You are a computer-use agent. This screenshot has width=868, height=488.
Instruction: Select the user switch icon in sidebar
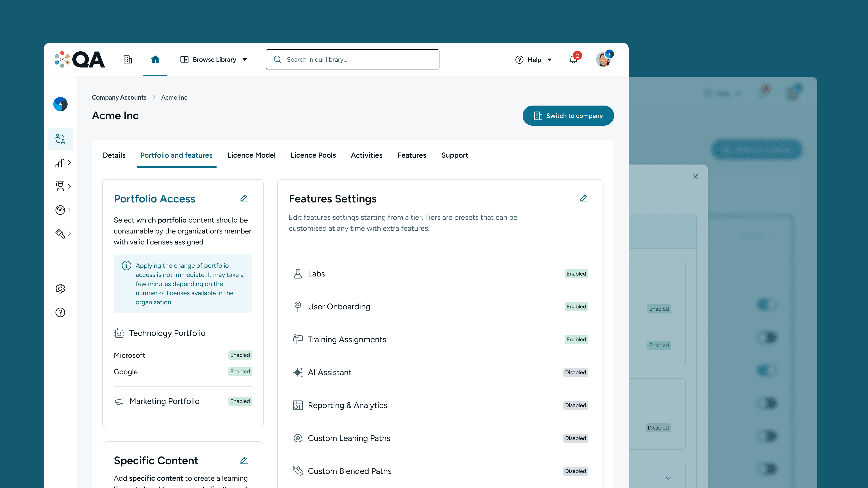(x=60, y=138)
